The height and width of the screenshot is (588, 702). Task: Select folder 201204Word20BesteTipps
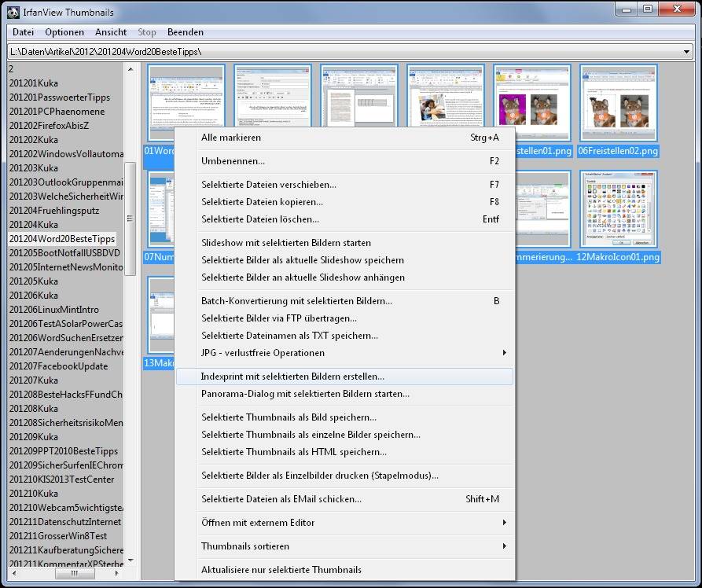point(62,239)
